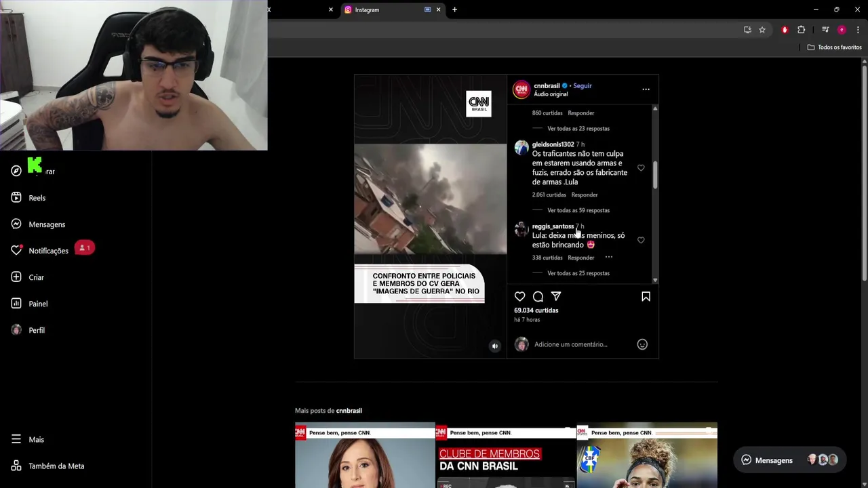868x488 pixels.
Task: Close the Instagram browser tab
Action: 438,9
